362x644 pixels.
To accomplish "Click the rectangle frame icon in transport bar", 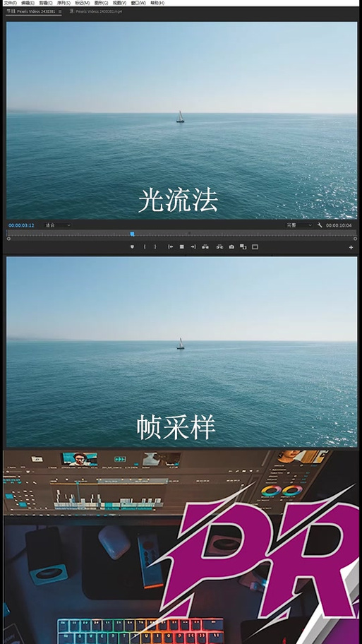I will (x=255, y=247).
